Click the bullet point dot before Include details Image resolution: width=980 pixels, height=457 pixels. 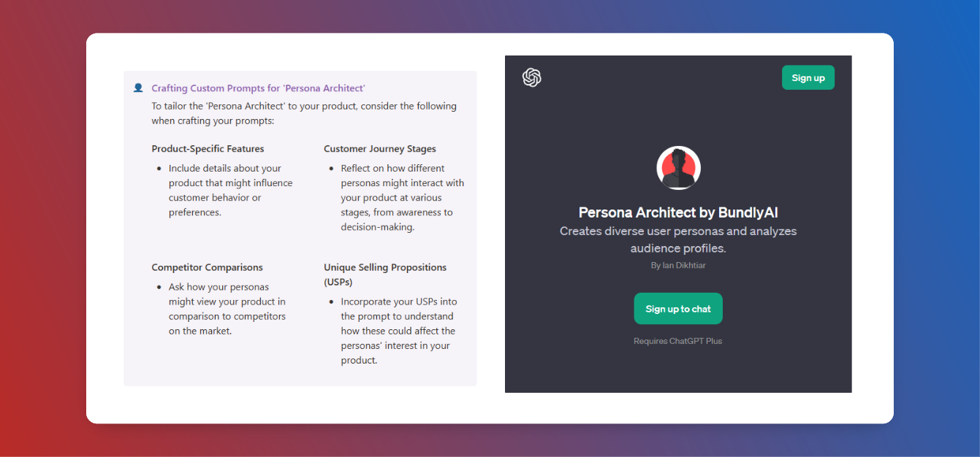point(159,169)
